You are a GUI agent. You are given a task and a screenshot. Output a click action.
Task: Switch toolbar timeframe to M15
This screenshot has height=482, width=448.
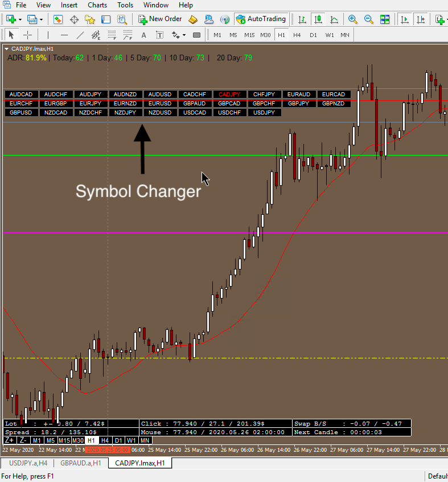tap(249, 35)
